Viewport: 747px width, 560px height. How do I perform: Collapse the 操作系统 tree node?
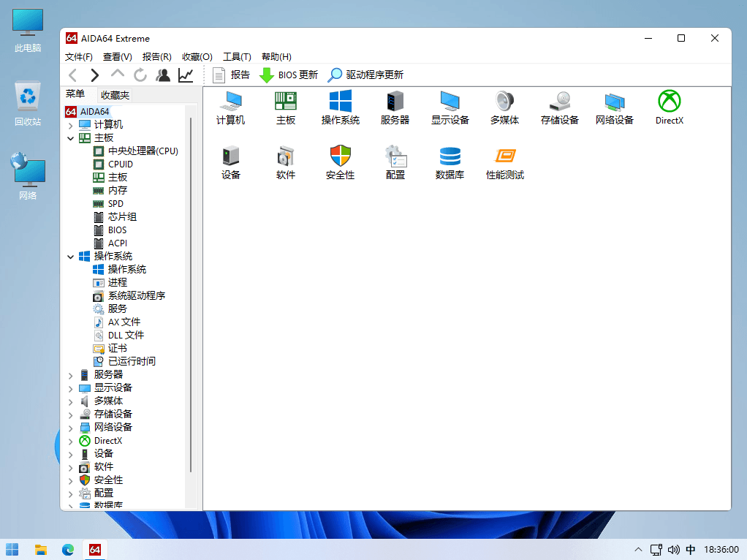click(70, 257)
